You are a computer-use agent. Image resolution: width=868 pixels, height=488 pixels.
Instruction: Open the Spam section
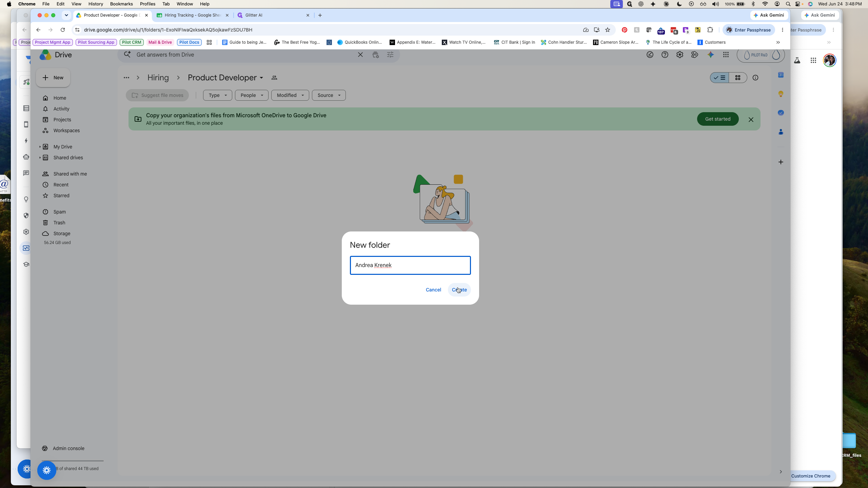[x=60, y=212]
